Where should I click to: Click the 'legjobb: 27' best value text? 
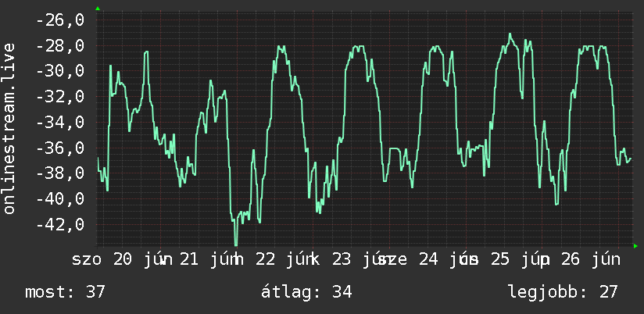pos(563,292)
